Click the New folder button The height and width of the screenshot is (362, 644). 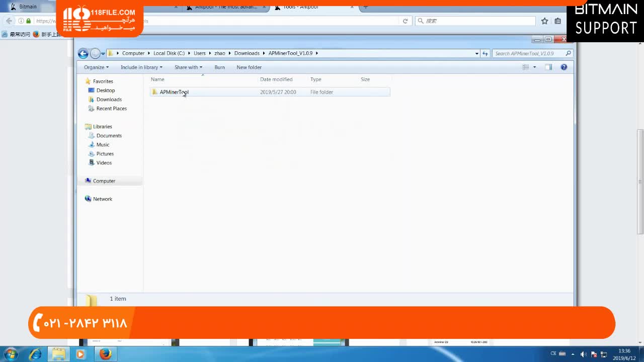(x=249, y=67)
